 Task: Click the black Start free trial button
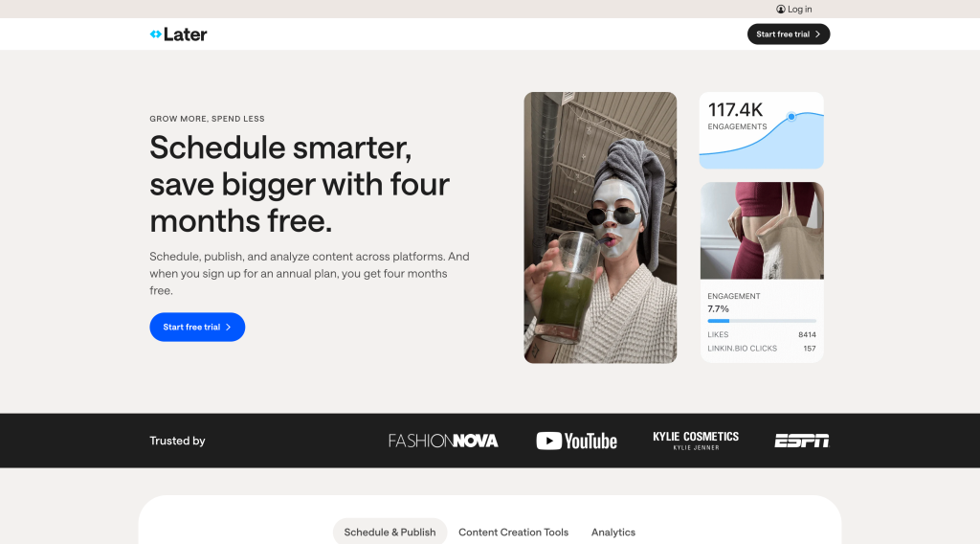tap(789, 34)
